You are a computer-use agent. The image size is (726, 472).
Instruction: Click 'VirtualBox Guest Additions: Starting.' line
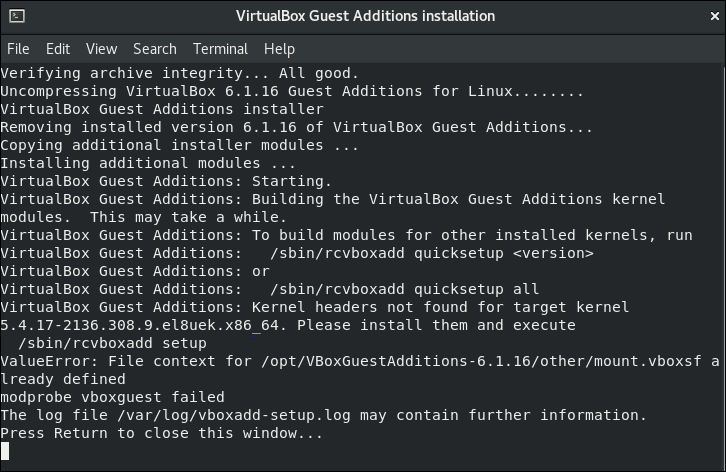click(x=166, y=181)
